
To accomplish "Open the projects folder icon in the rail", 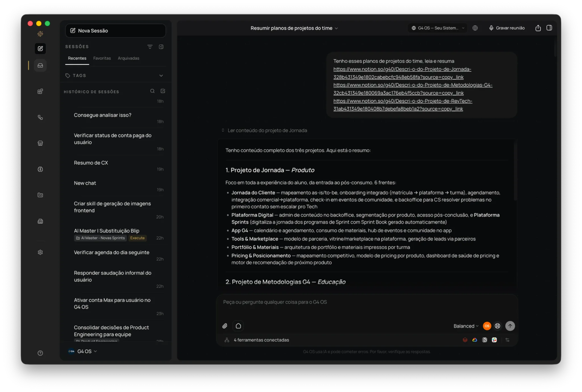I will point(40,195).
